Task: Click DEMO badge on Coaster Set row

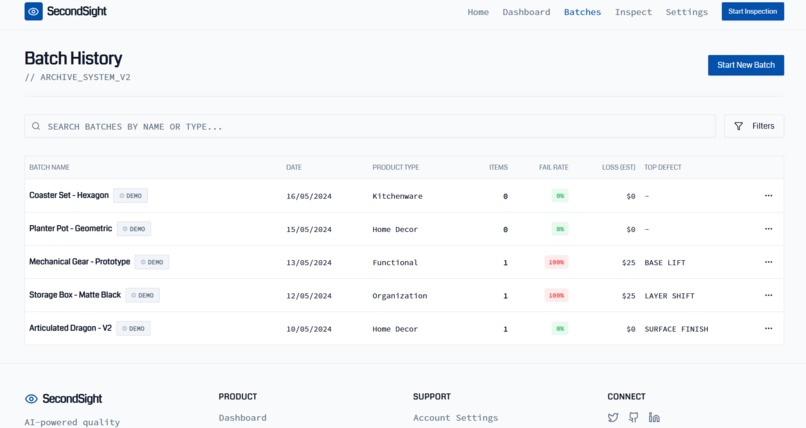Action: [131, 196]
